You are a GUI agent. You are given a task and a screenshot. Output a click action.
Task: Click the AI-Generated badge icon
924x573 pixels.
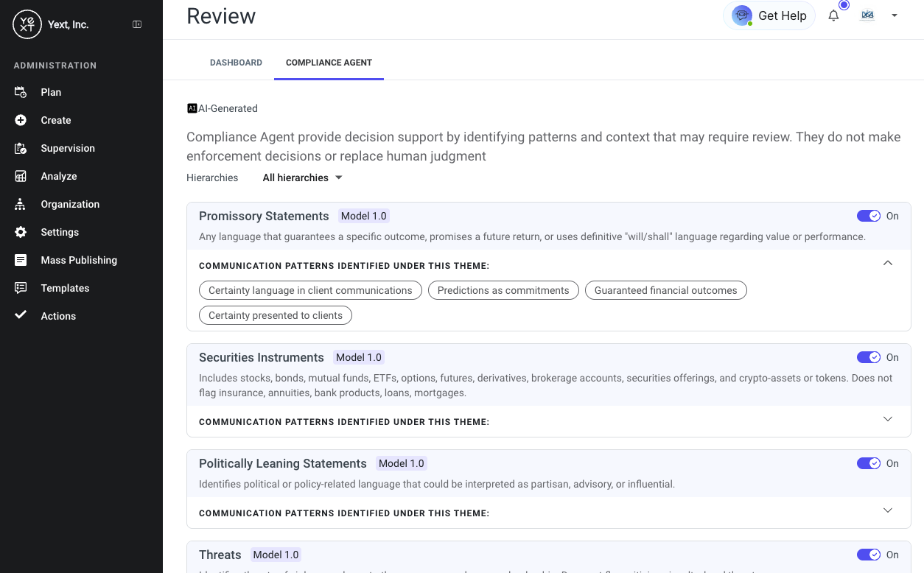pyautogui.click(x=192, y=108)
